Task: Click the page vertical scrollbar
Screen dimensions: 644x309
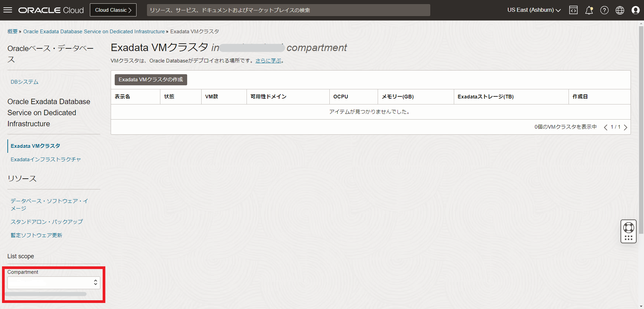Action: click(641, 134)
